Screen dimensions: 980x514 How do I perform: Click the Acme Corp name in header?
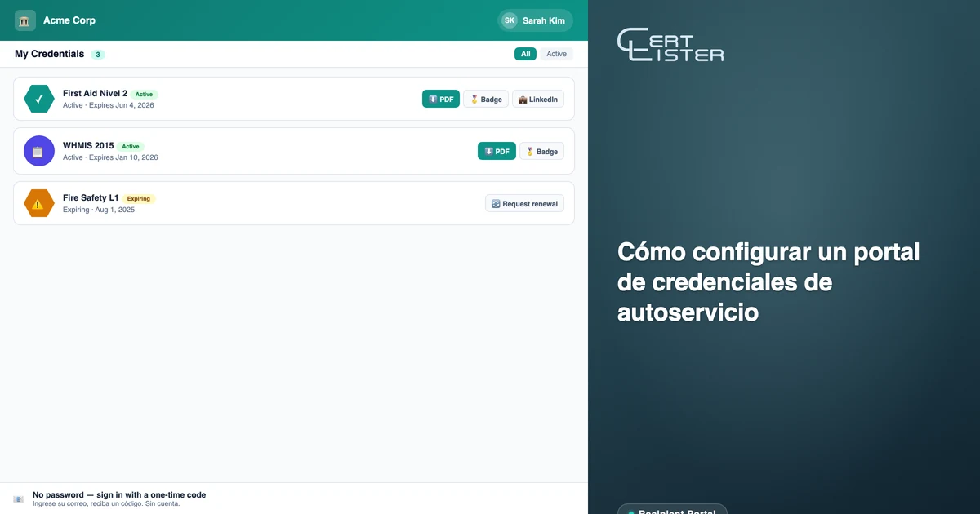69,20
